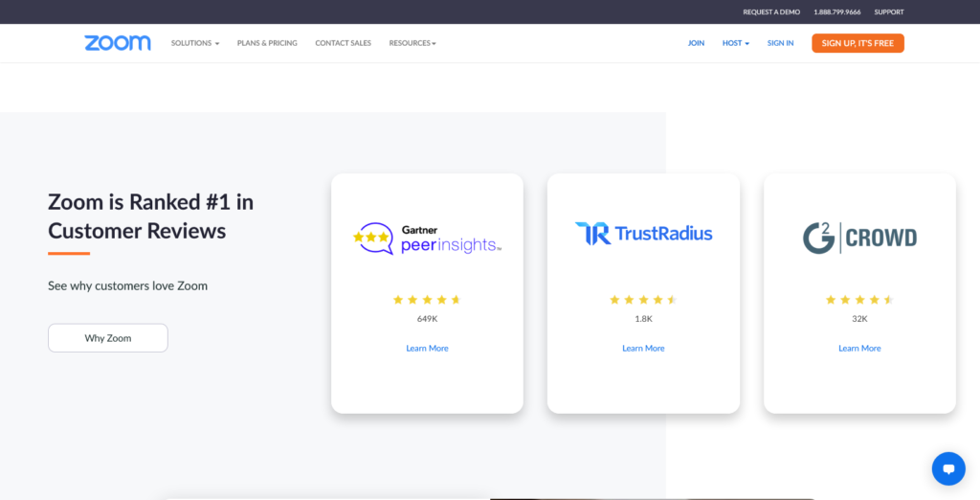Click the 649K review count
Screen dimensions: 980x500
pos(427,319)
